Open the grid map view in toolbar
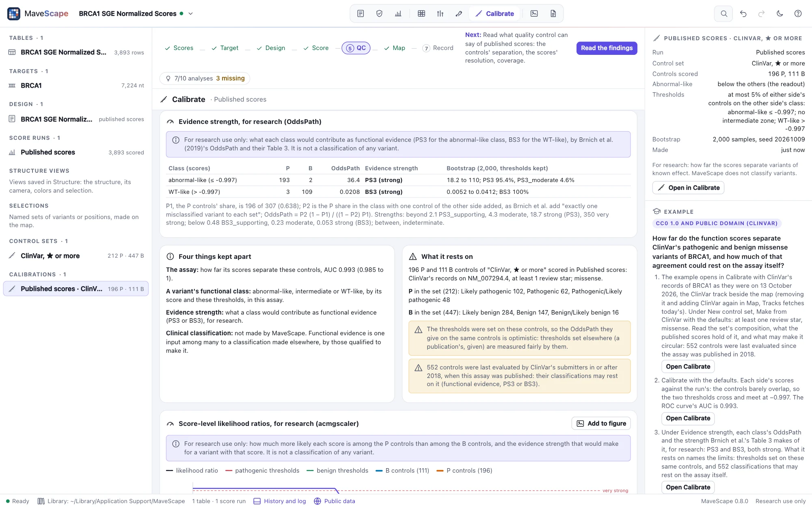Image resolution: width=812 pixels, height=508 pixels. pyautogui.click(x=421, y=14)
